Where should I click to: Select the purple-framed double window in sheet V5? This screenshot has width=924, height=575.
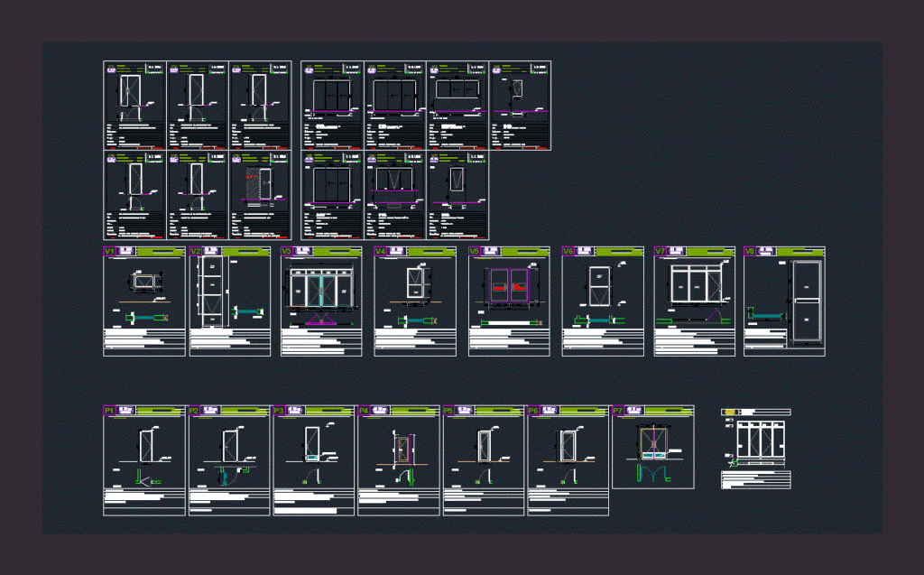[x=509, y=286]
